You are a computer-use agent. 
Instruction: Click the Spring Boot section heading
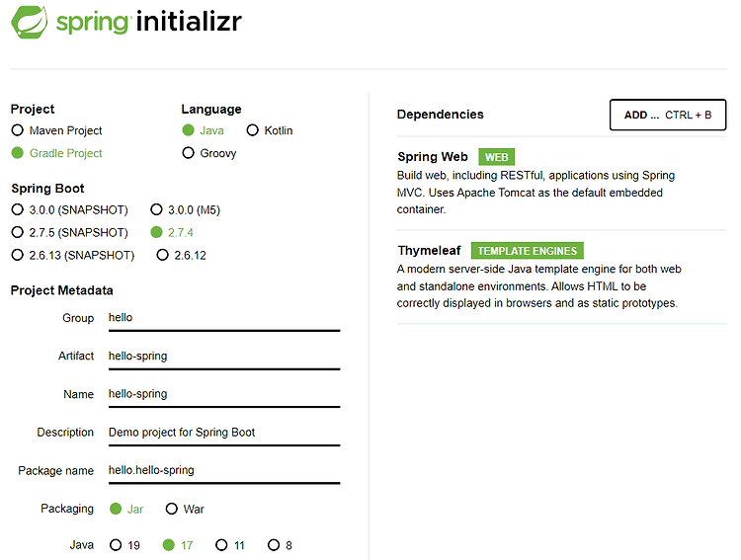pyautogui.click(x=47, y=188)
